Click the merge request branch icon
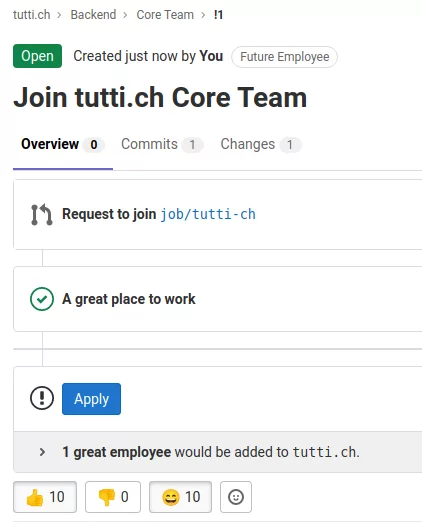This screenshot has height=531, width=422. click(42, 214)
